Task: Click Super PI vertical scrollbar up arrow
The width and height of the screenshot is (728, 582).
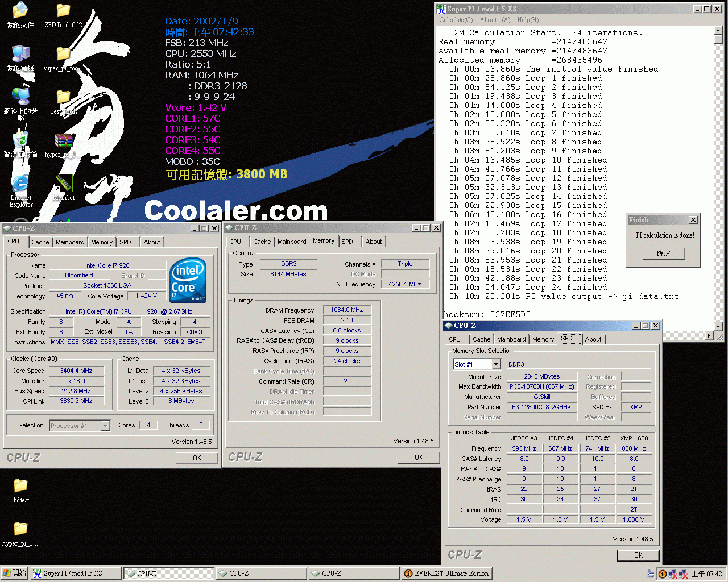Action: [x=718, y=30]
